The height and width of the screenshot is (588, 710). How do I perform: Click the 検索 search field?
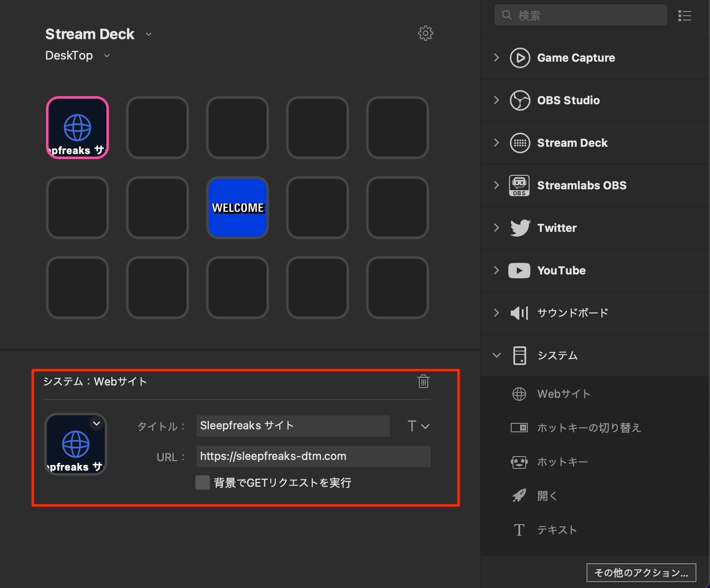(581, 15)
